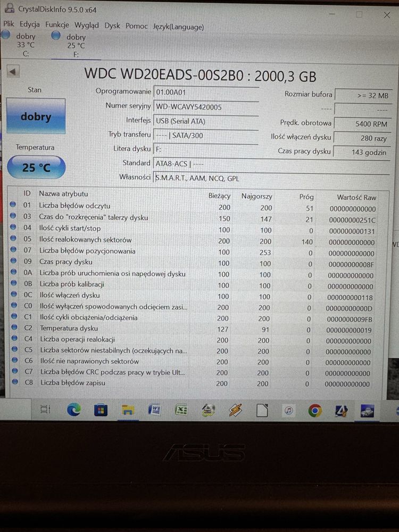399x532 pixels.
Task: Click the standard field ATA8-ACS
Action: (271, 164)
